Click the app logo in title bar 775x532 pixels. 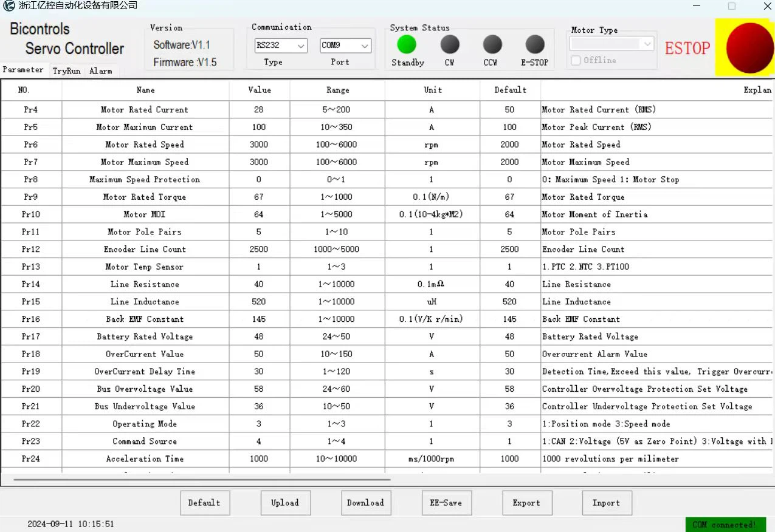9,5
